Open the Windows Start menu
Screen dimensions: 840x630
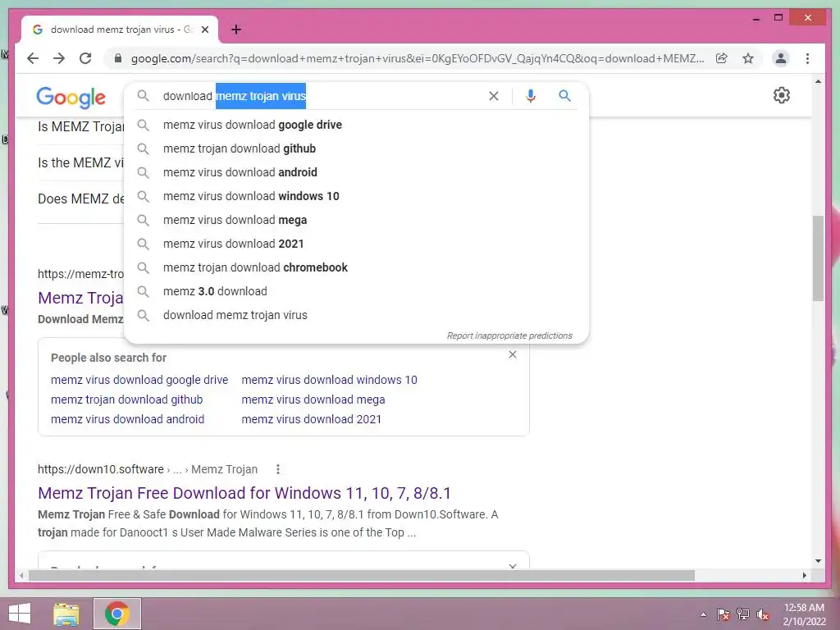click(20, 614)
